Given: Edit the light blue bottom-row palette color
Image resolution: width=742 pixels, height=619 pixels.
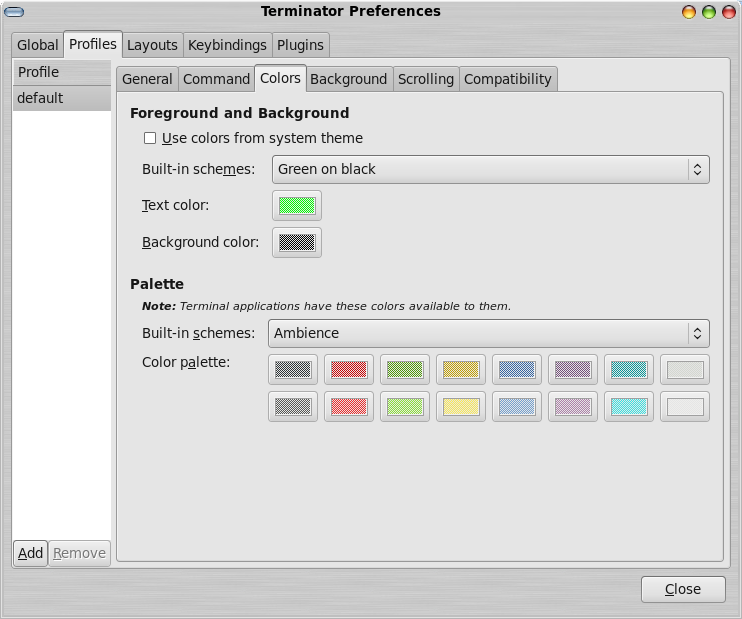Looking at the screenshot, I should (x=517, y=407).
